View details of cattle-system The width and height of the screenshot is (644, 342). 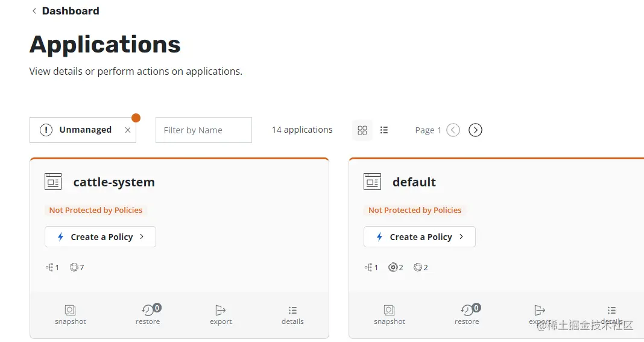tap(292, 315)
